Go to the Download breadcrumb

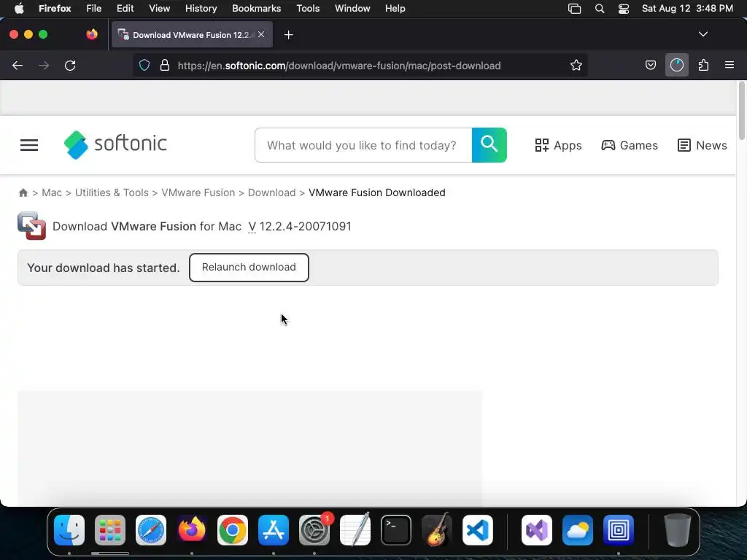tap(271, 192)
